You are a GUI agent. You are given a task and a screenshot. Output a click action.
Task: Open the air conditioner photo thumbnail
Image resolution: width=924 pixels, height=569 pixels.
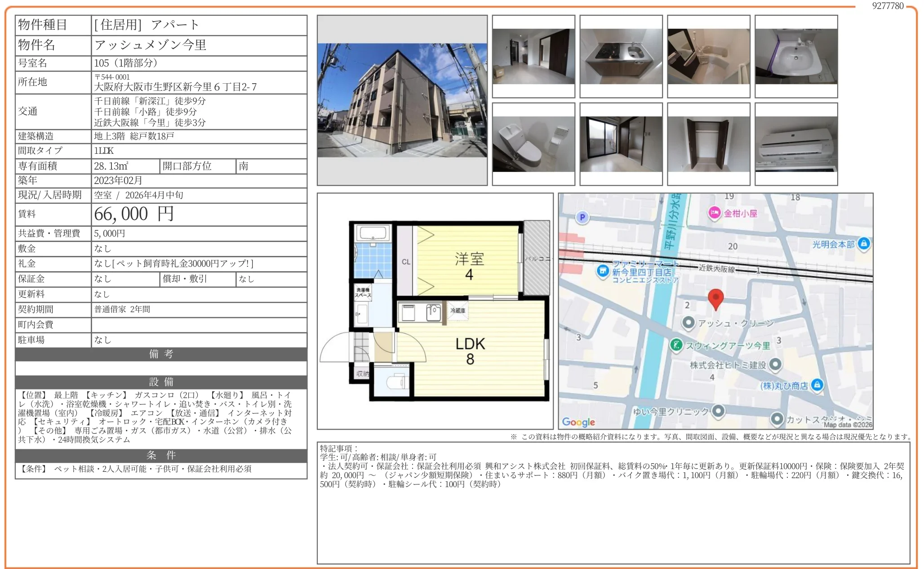[796, 144]
